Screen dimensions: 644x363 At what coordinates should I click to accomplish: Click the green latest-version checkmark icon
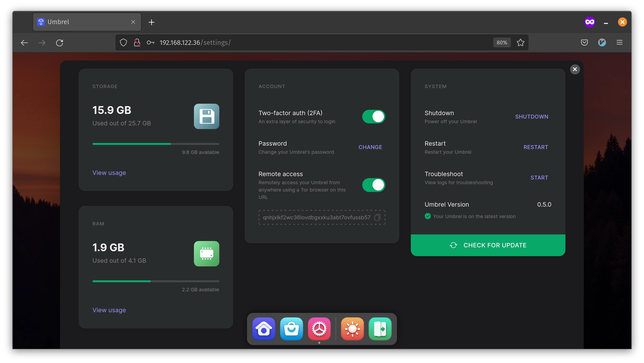coord(427,216)
